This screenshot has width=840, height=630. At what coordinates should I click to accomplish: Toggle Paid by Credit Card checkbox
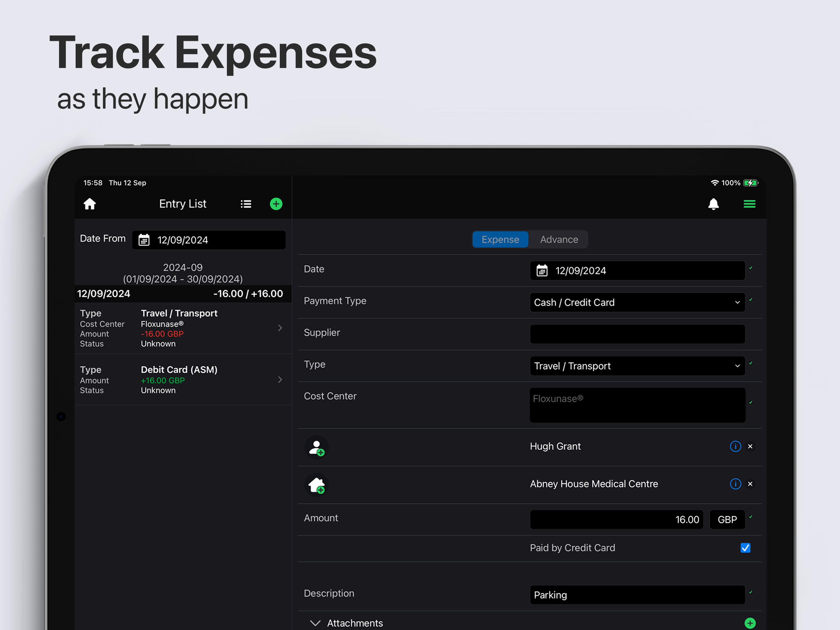point(745,548)
